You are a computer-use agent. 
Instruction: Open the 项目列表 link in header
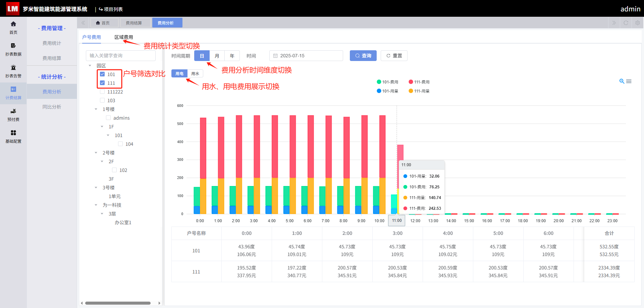[x=111, y=9]
